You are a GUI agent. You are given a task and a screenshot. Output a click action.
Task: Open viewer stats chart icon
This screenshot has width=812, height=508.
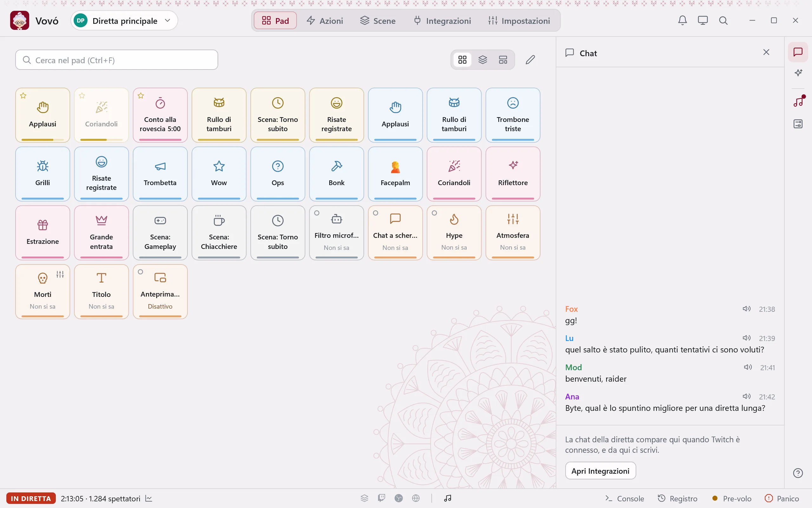[149, 498]
